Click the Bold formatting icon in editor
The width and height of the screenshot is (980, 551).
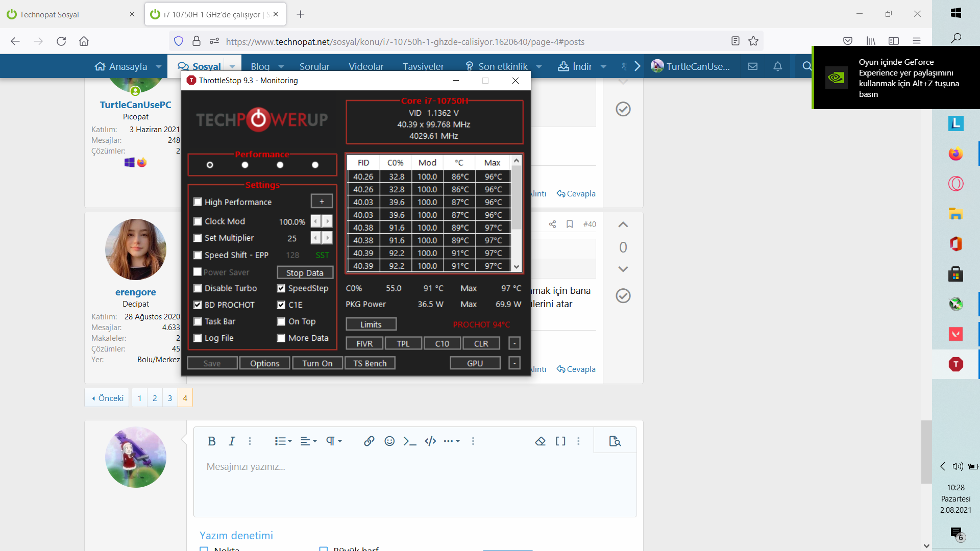[x=211, y=441]
